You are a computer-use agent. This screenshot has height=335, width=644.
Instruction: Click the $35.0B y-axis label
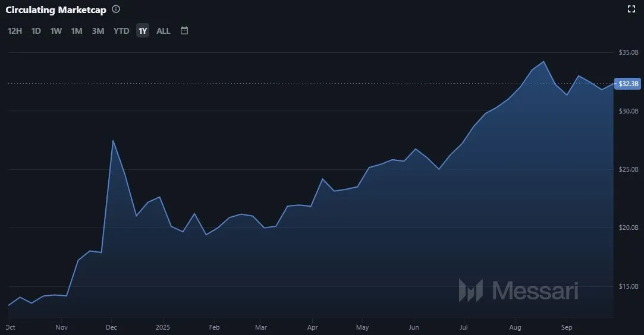pyautogui.click(x=629, y=53)
